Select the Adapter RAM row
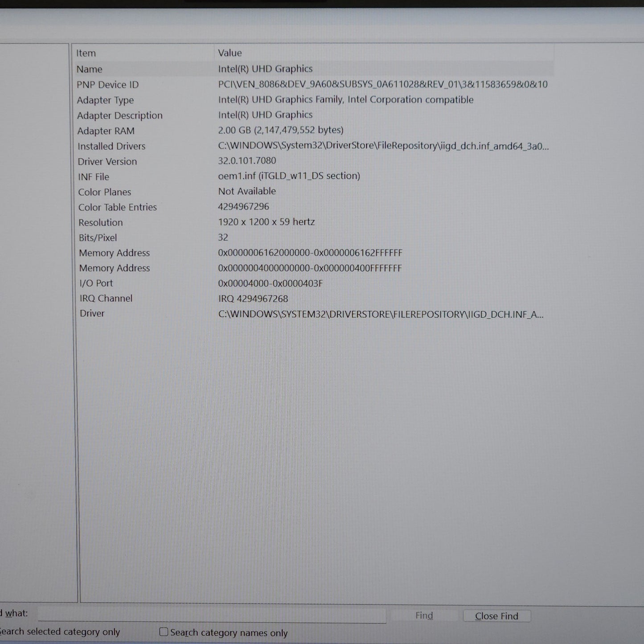The height and width of the screenshot is (644, 644). [x=106, y=131]
